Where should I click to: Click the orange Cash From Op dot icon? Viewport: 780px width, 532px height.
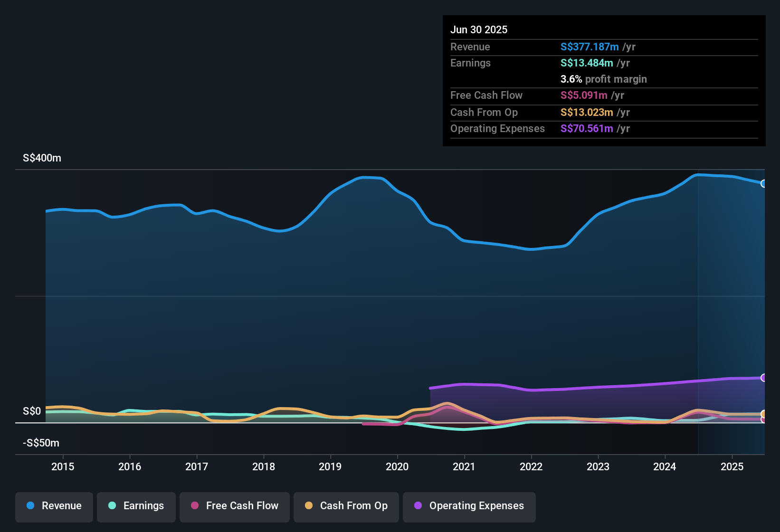[x=308, y=506]
